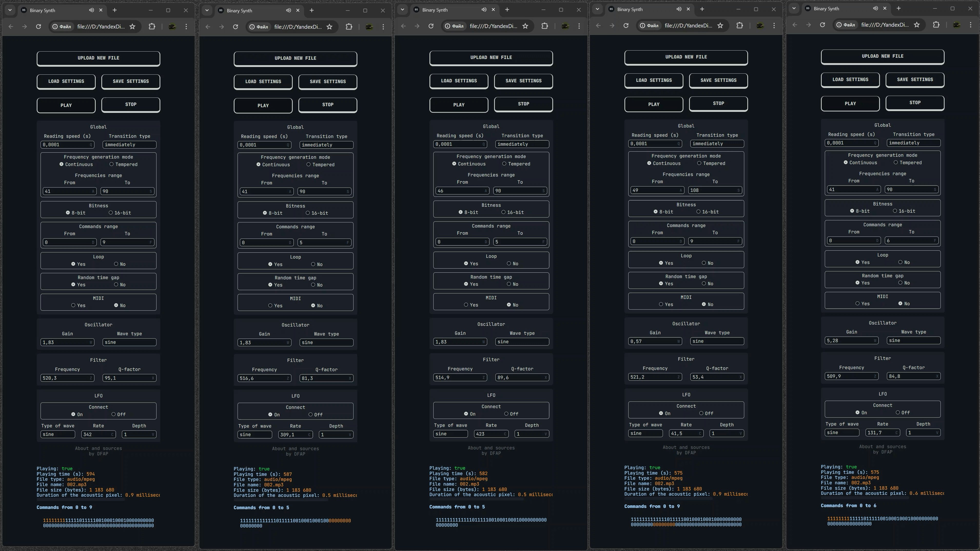Open Chrome menu in the first window
980x551 pixels.
point(186,26)
